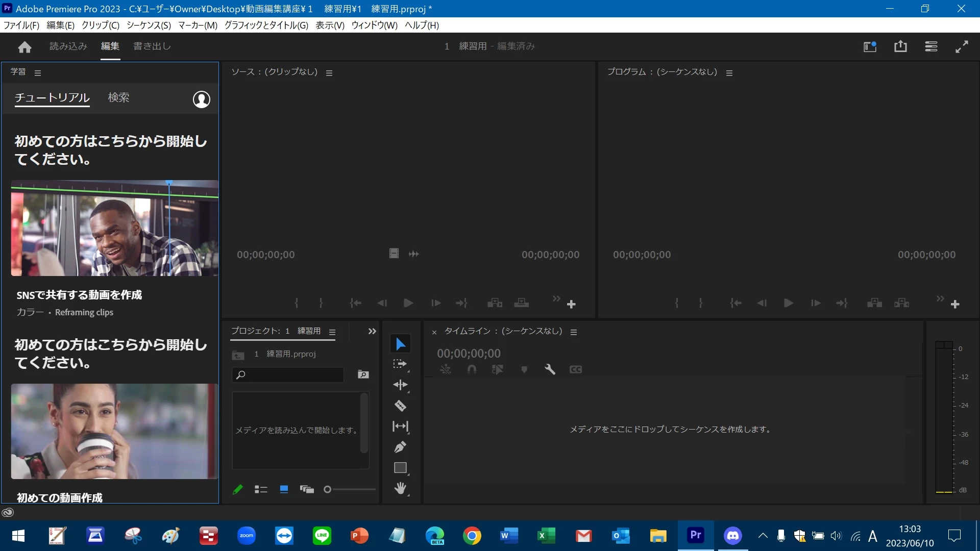Select the Ripple Edit tool
Image resolution: width=980 pixels, height=551 pixels.
pyautogui.click(x=400, y=385)
